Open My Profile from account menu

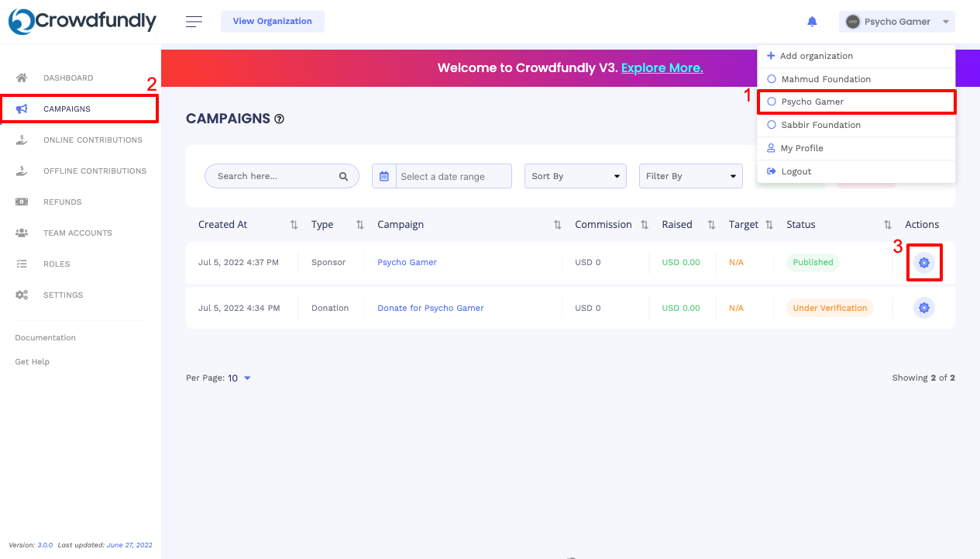[856, 148]
